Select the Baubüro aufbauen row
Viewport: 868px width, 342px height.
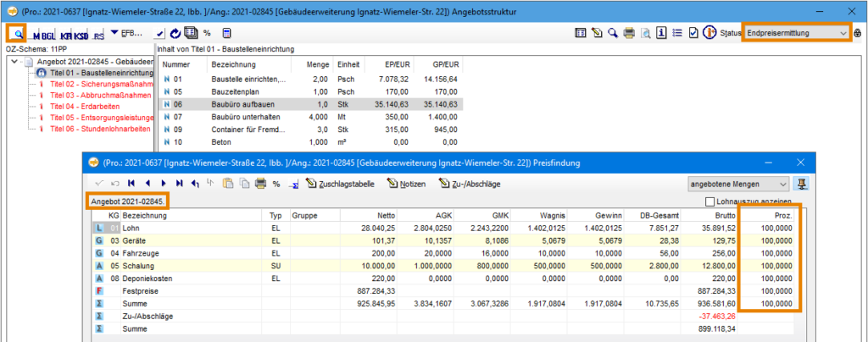tap(310, 104)
